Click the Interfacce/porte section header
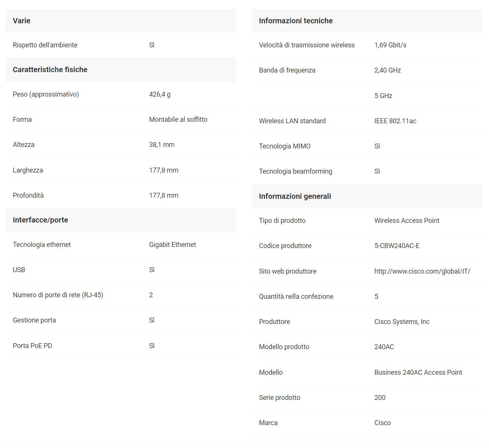489x448 pixels. point(40,220)
